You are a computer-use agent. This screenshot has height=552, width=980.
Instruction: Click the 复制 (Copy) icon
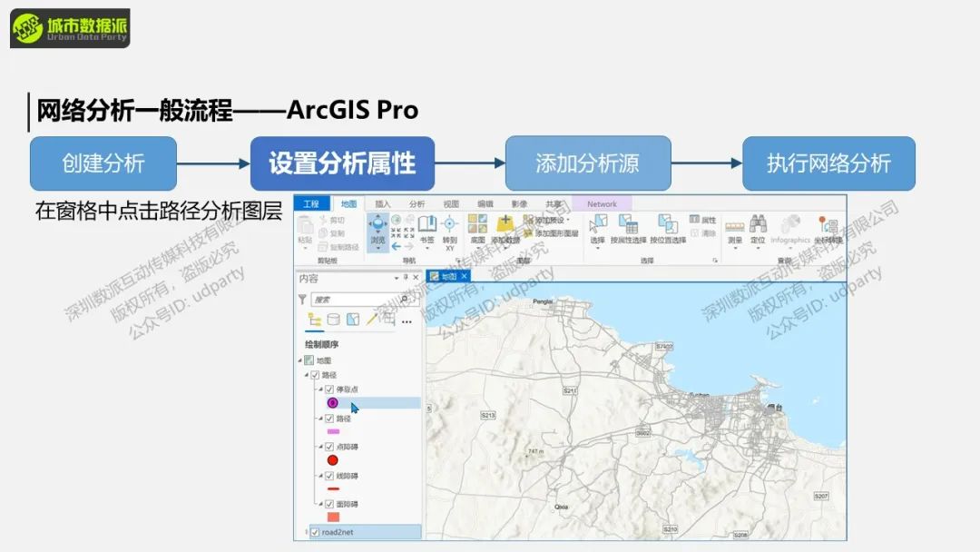click(x=323, y=233)
